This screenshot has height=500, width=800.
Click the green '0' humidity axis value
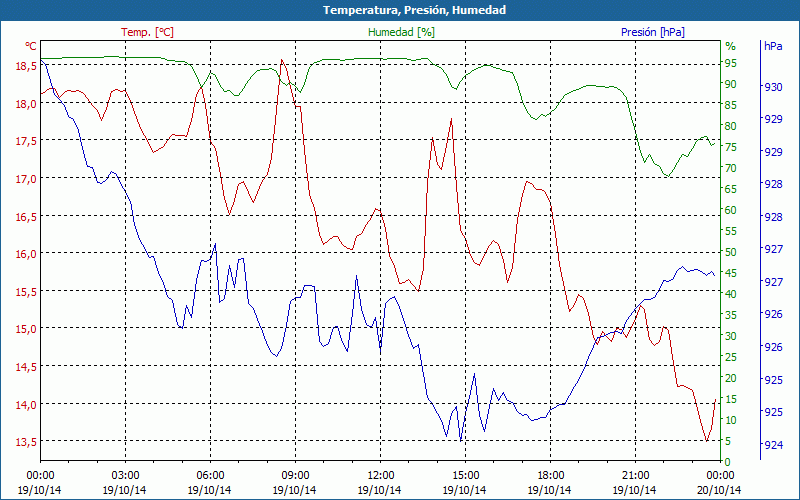(728, 462)
